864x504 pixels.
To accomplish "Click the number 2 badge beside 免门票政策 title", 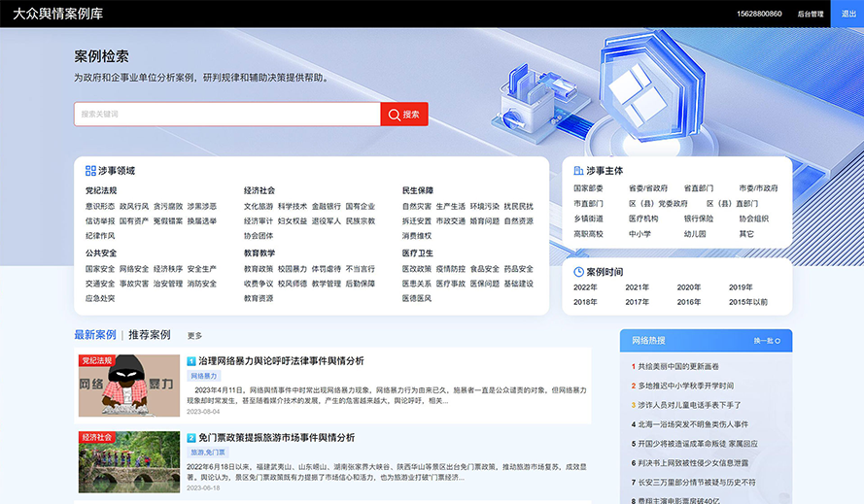I will tap(191, 438).
